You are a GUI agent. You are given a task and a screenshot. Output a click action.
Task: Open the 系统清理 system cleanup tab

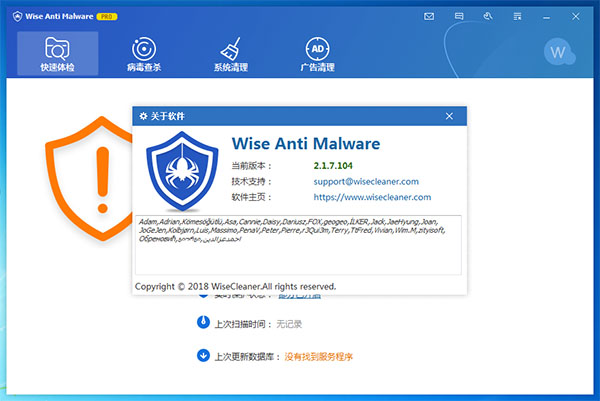click(231, 54)
